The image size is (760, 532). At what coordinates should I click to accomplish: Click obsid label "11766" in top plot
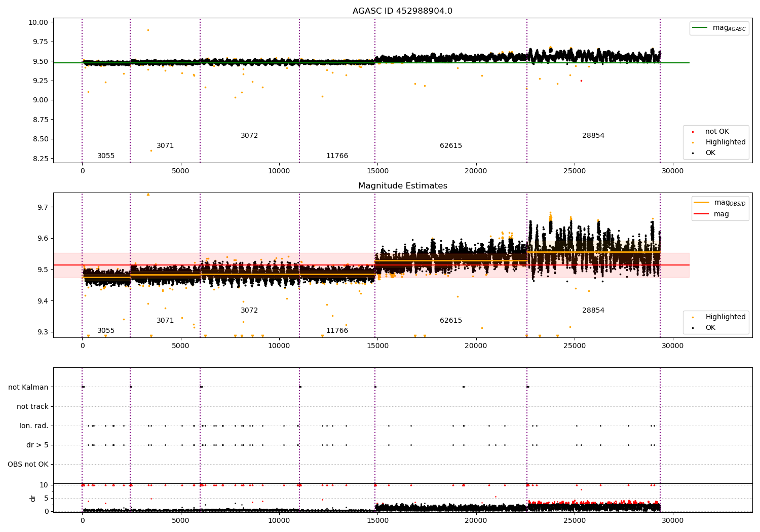pyautogui.click(x=337, y=156)
